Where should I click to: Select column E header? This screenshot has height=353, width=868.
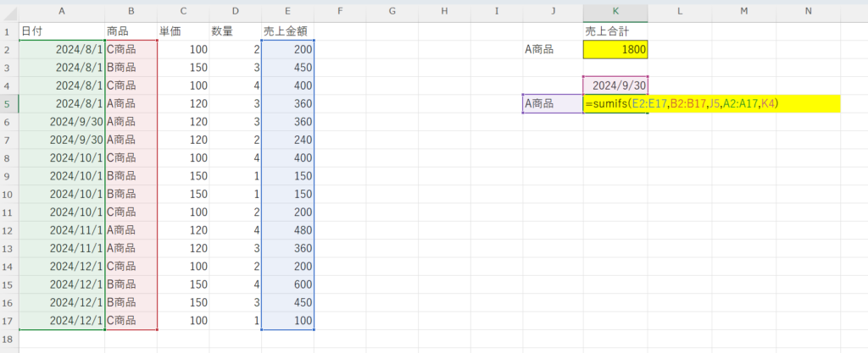pos(287,14)
